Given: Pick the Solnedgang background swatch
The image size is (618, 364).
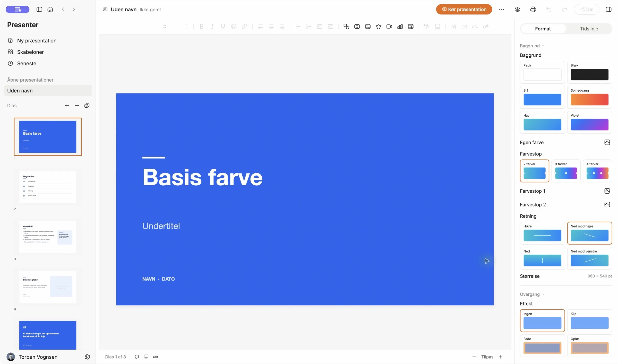Looking at the screenshot, I should [x=589, y=97].
